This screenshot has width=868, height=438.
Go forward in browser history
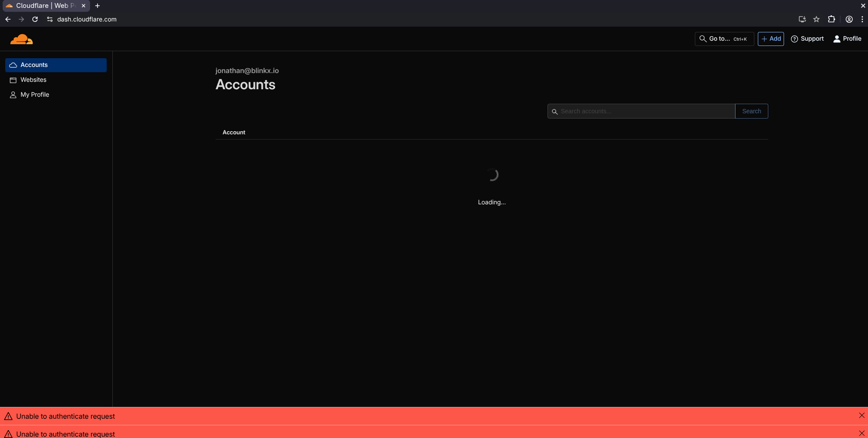pyautogui.click(x=21, y=19)
